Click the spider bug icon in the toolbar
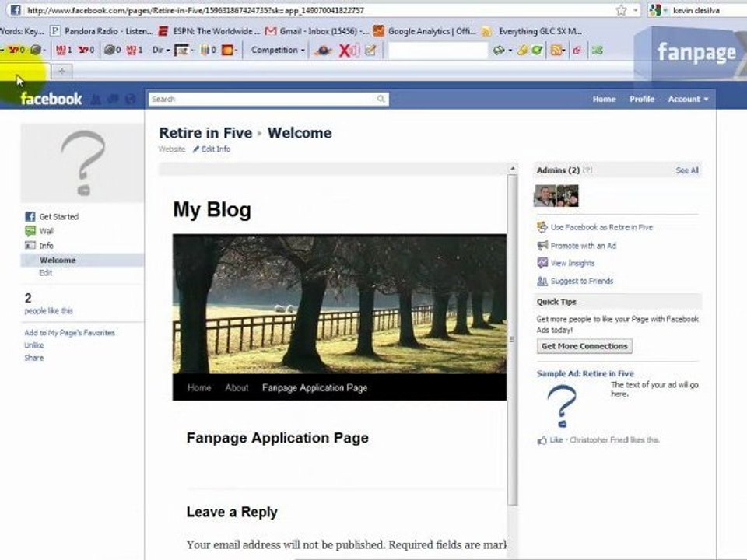 coord(323,50)
